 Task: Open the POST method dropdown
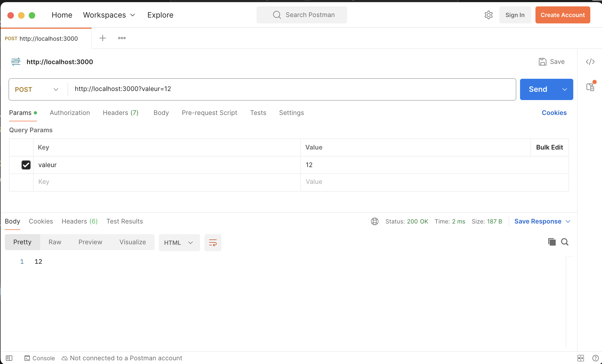point(37,89)
